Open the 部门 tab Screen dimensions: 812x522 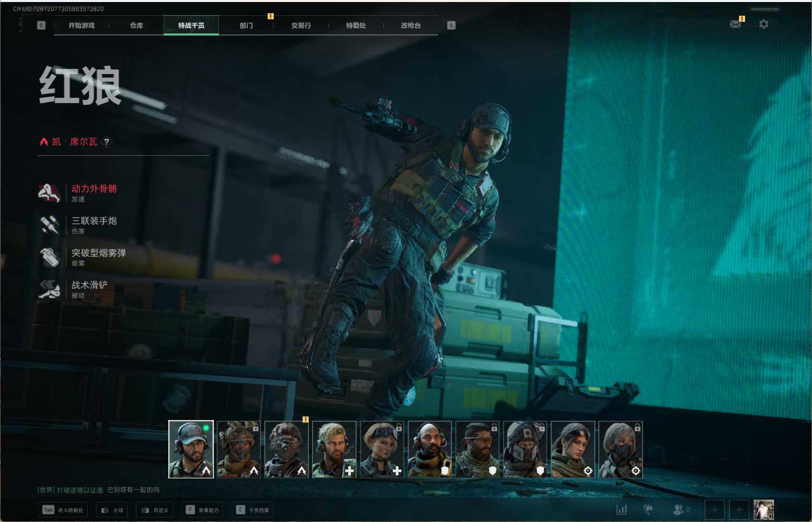246,25
